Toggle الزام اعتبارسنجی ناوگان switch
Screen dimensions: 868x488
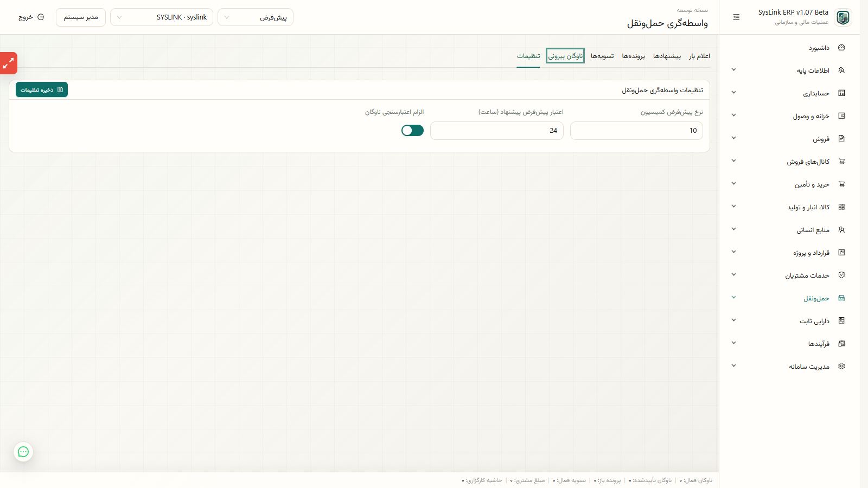412,131
